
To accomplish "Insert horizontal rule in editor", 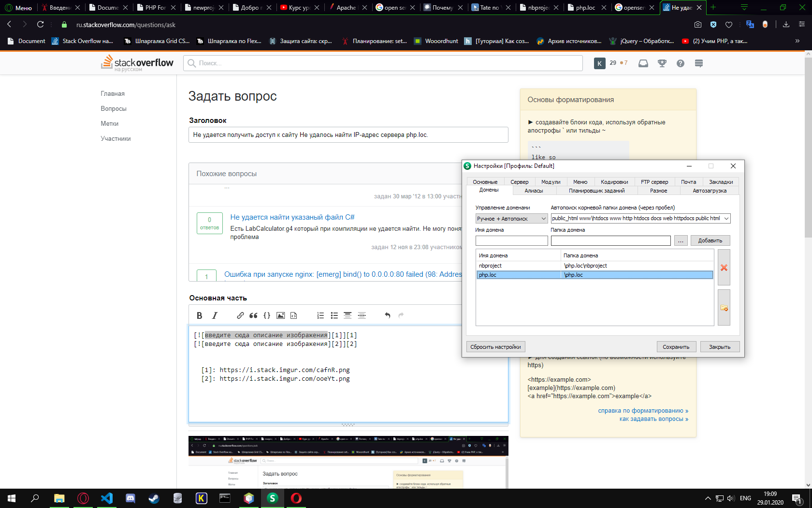I will (x=362, y=315).
